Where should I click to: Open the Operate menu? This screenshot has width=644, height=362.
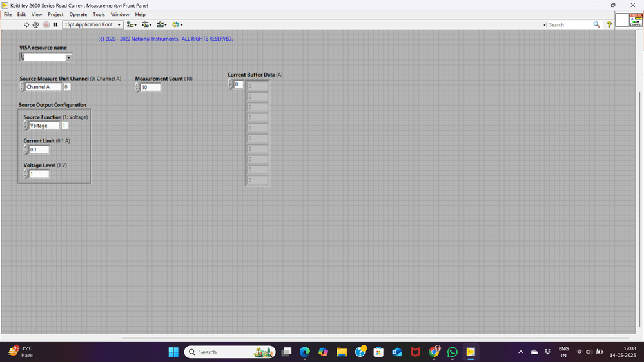(x=78, y=14)
